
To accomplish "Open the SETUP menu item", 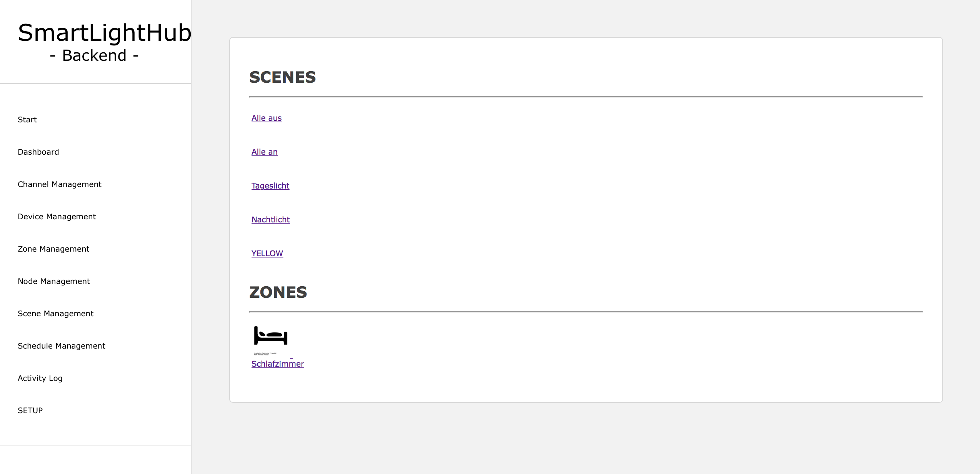I will (30, 411).
